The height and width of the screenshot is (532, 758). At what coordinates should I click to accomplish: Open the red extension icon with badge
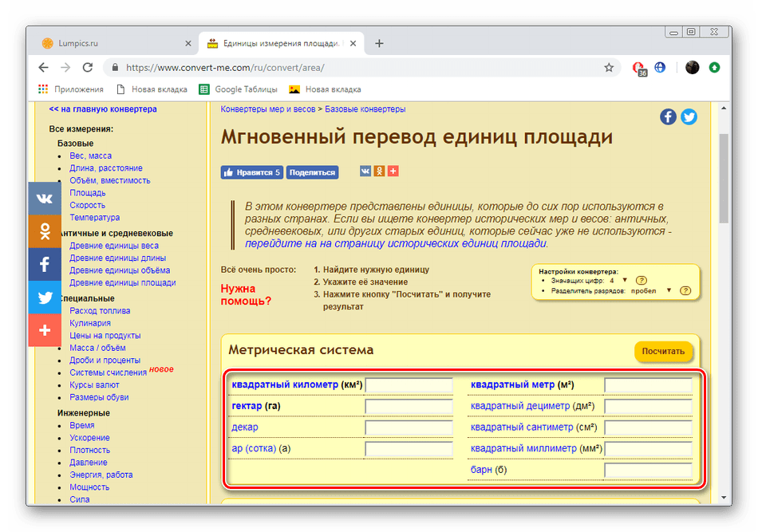639,68
